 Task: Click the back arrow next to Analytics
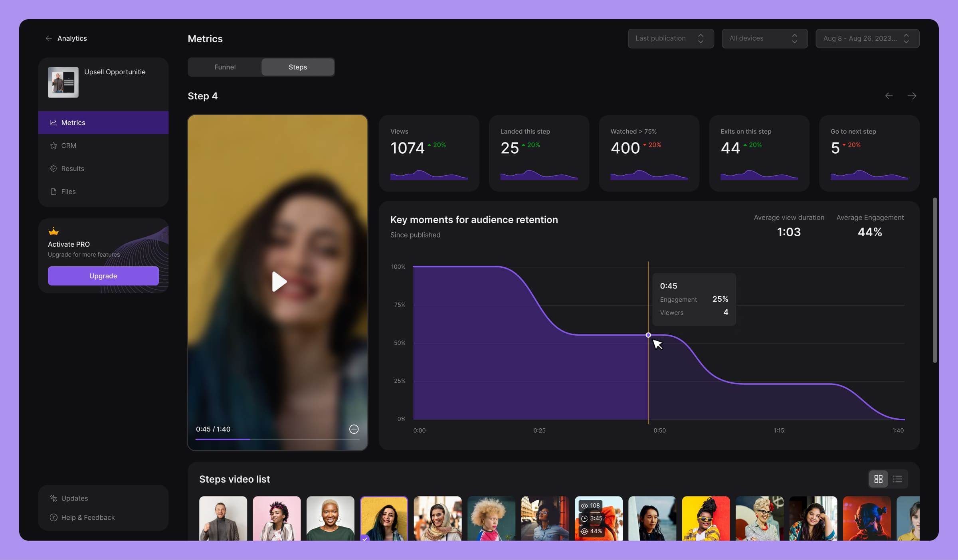point(49,38)
